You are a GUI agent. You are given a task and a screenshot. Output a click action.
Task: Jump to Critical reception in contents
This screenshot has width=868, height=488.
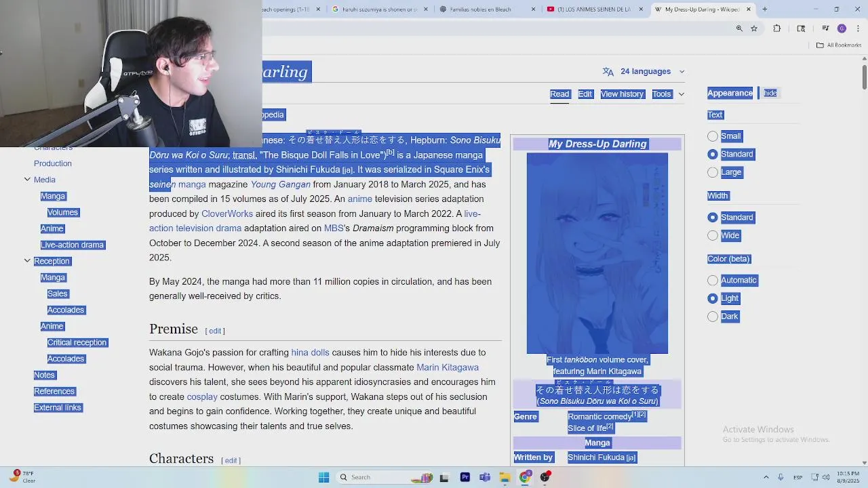[x=77, y=342]
